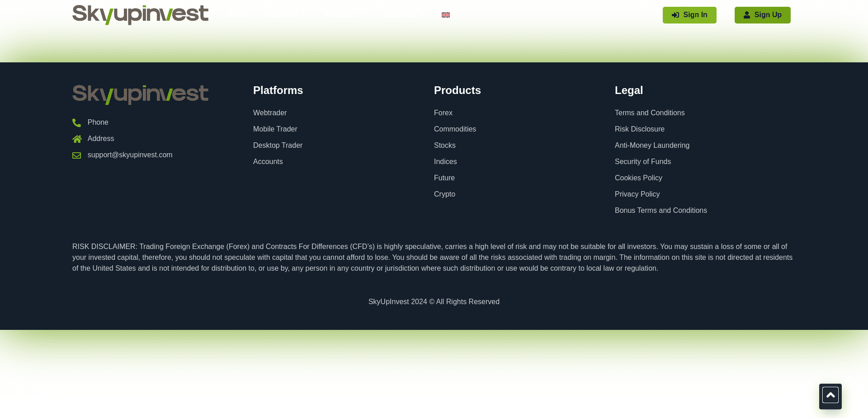The image size is (868, 418).
Task: Select Home in the navigation bar
Action: tap(235, 15)
